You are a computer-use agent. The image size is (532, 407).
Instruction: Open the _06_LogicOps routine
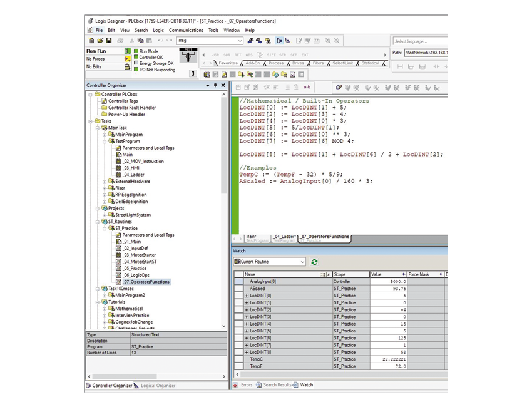point(136,276)
